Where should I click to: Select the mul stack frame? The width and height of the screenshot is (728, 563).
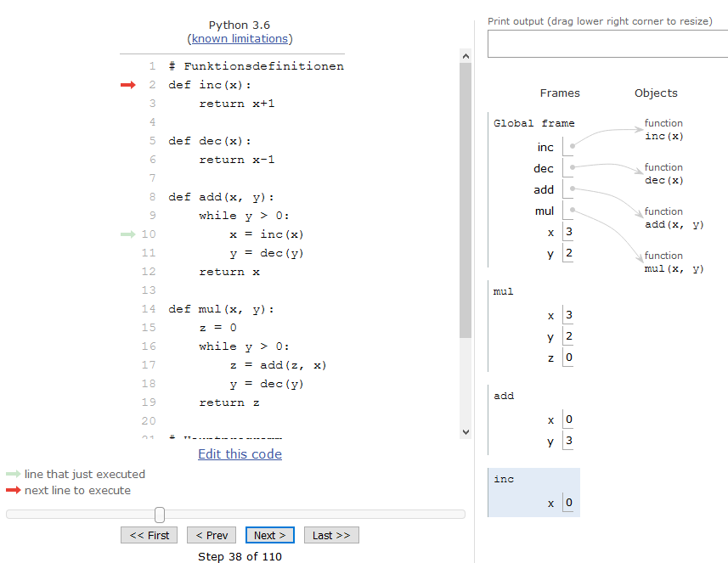click(533, 326)
